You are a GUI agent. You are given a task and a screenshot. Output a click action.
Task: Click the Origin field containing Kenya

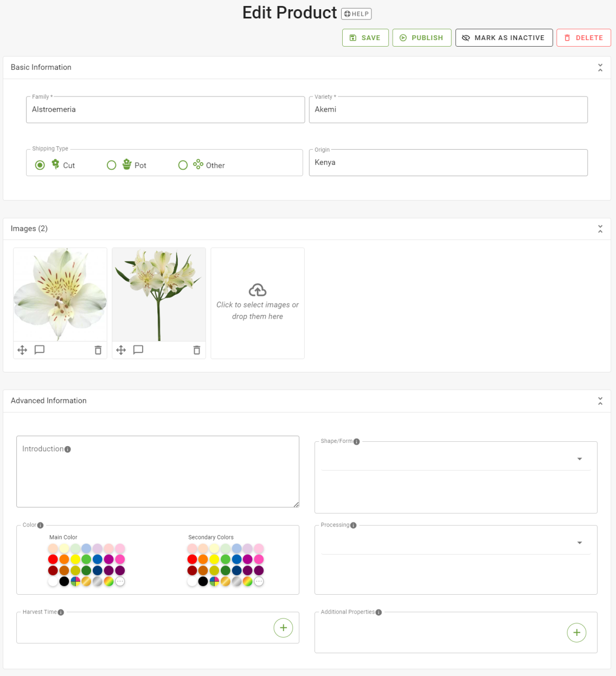coord(448,163)
